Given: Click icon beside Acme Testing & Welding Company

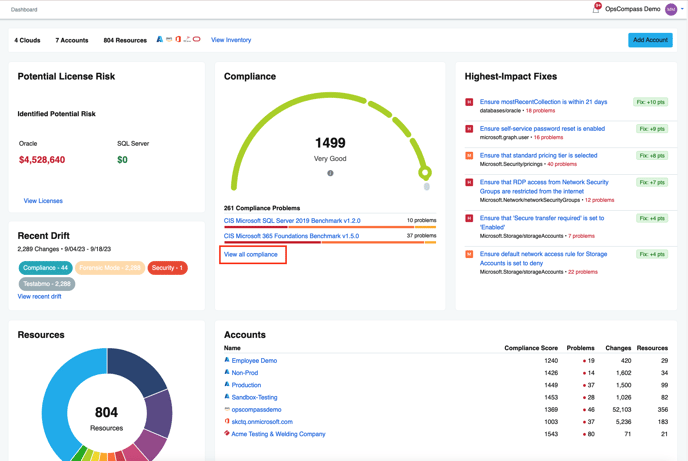Looking at the screenshot, I should [227, 433].
